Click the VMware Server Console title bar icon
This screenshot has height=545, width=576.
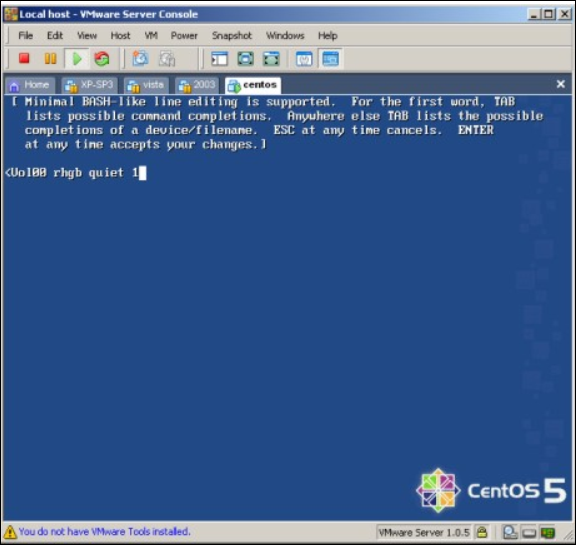(11, 14)
